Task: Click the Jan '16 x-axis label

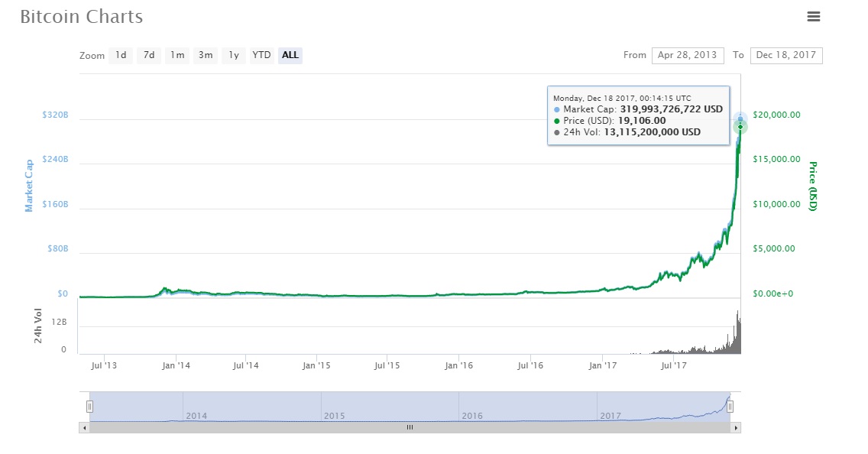Action: click(459, 365)
